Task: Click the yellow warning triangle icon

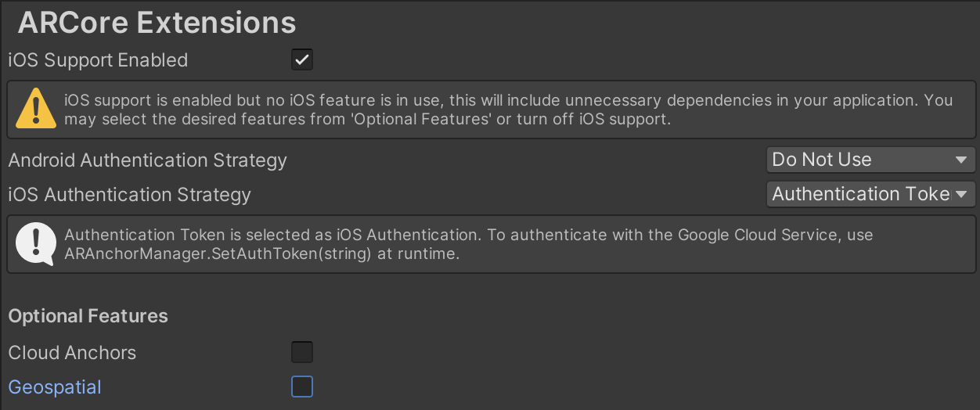Action: [36, 109]
